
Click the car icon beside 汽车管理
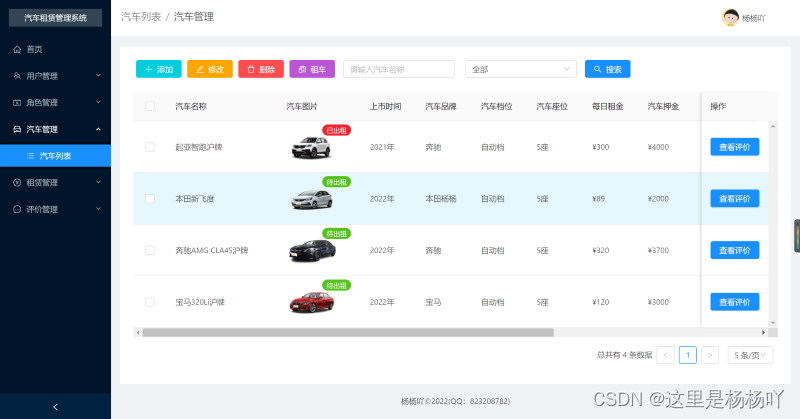17,129
